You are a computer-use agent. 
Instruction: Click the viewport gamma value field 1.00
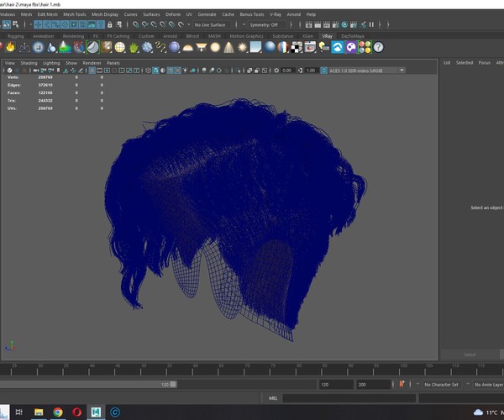tap(311, 71)
